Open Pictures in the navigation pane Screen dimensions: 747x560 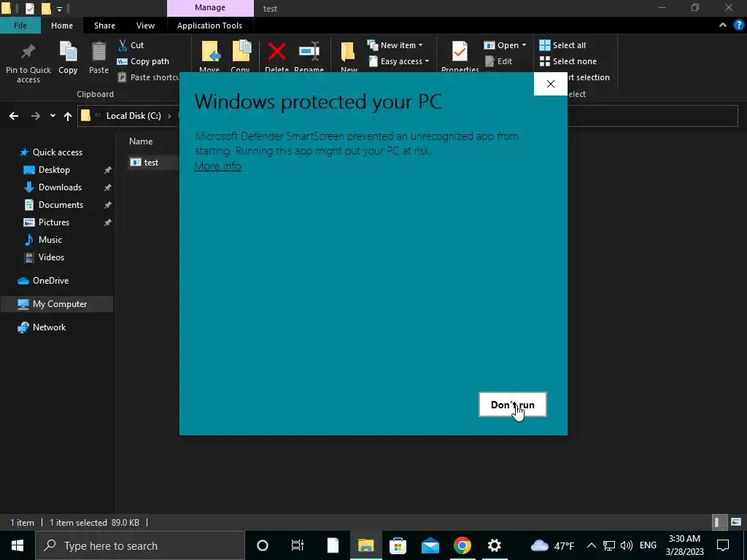click(x=54, y=222)
